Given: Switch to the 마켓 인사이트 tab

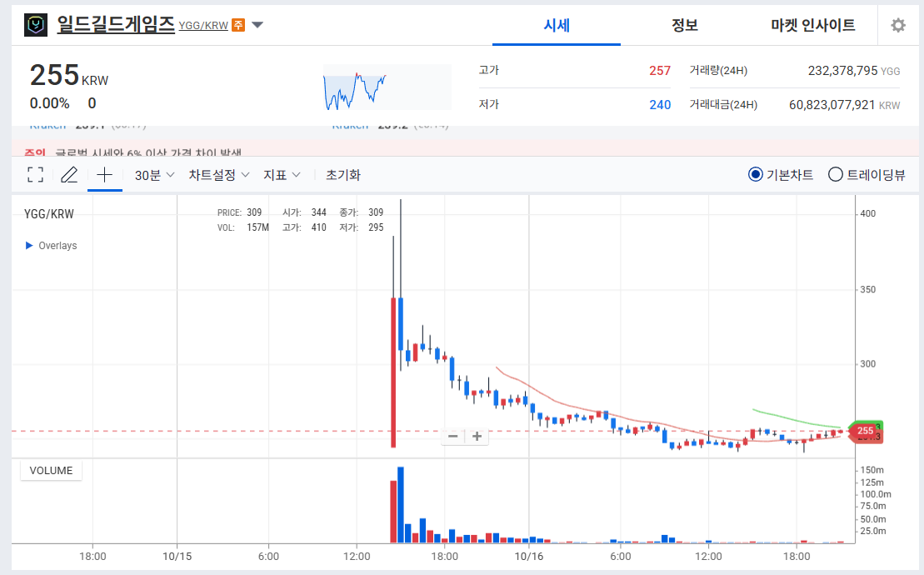Looking at the screenshot, I should point(812,25).
